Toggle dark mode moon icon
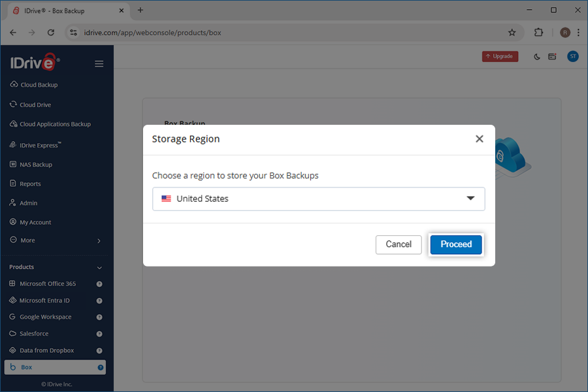The width and height of the screenshot is (588, 392). click(x=536, y=57)
